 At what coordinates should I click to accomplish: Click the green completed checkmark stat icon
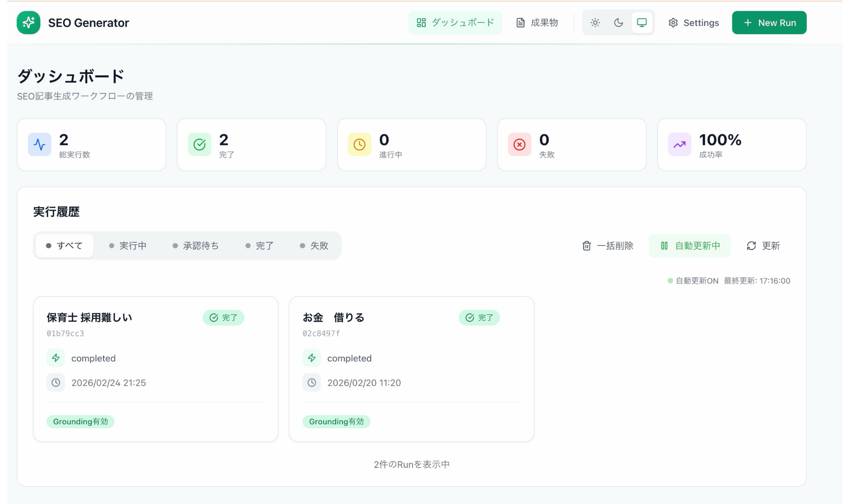point(199,145)
